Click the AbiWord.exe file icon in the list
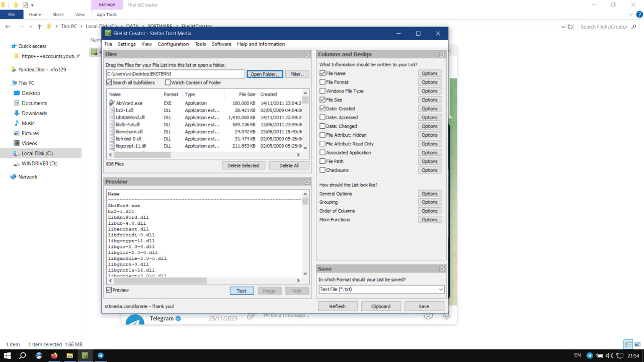Image resolution: width=644 pixels, height=362 pixels. click(112, 103)
